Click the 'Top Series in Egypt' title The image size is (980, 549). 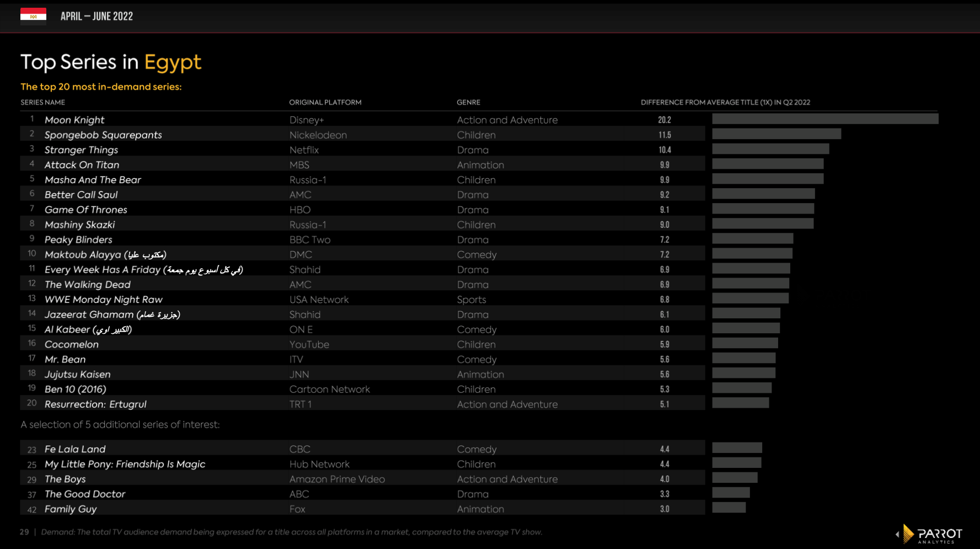coord(111,62)
